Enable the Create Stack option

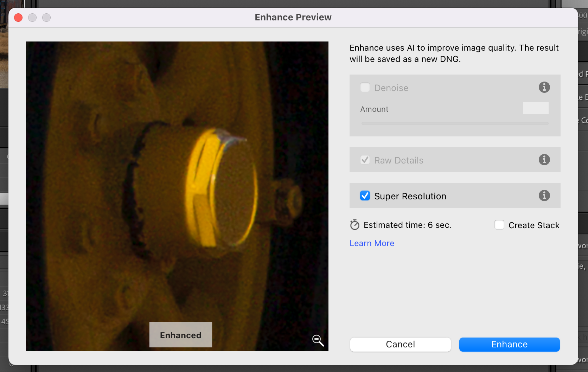tap(499, 225)
